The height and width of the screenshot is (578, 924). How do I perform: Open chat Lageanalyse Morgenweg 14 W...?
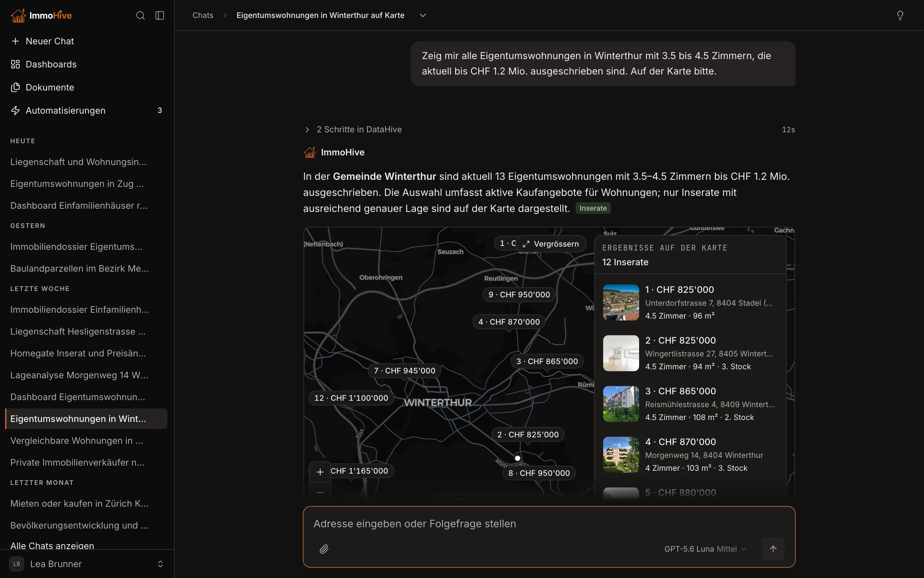click(x=86, y=375)
